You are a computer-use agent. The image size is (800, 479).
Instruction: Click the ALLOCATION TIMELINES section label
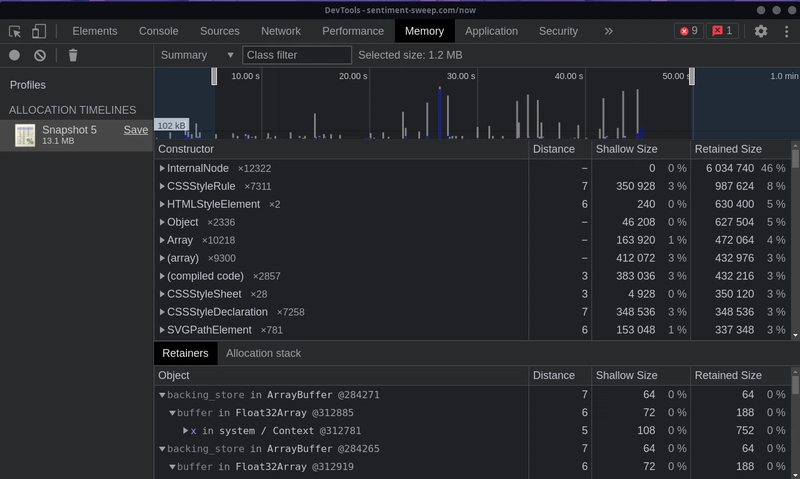(x=72, y=110)
